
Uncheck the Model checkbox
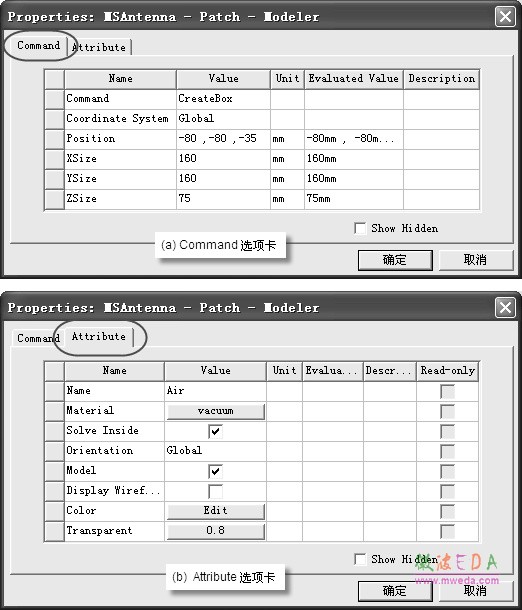215,472
